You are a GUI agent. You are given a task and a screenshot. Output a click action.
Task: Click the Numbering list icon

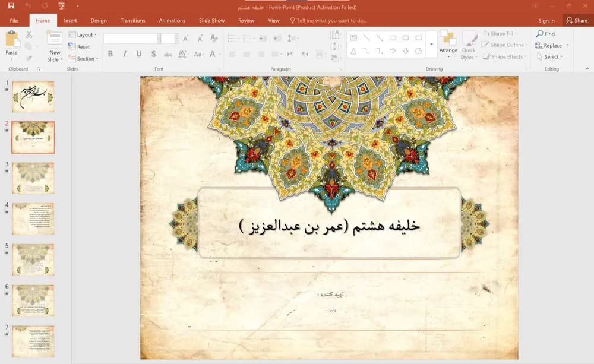point(248,38)
